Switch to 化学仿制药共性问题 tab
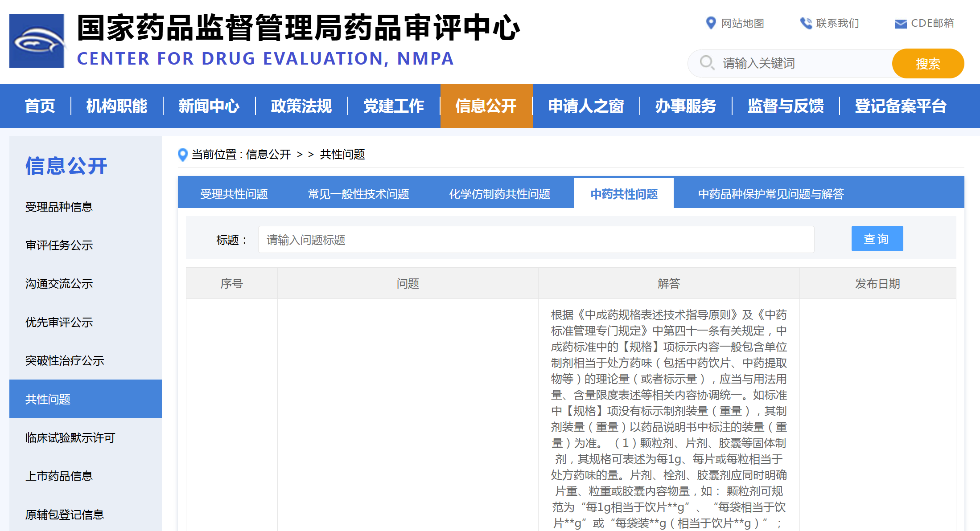Viewport: 980px width, 531px height. point(500,194)
